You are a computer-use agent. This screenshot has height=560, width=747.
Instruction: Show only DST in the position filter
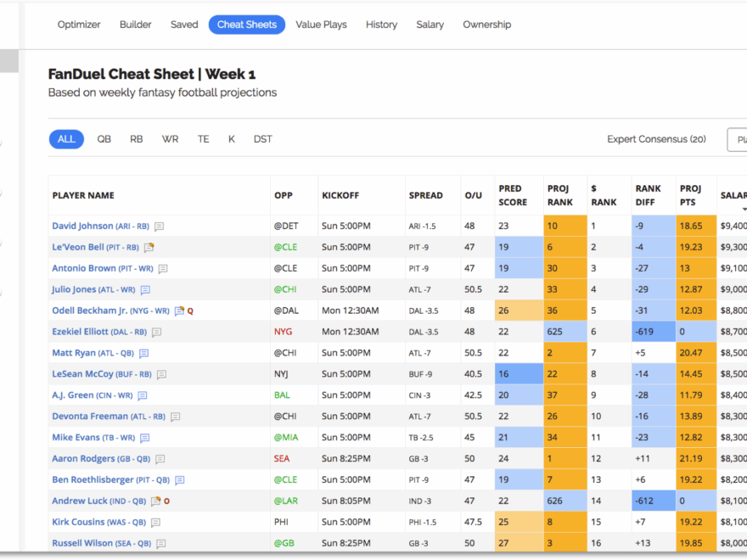262,139
